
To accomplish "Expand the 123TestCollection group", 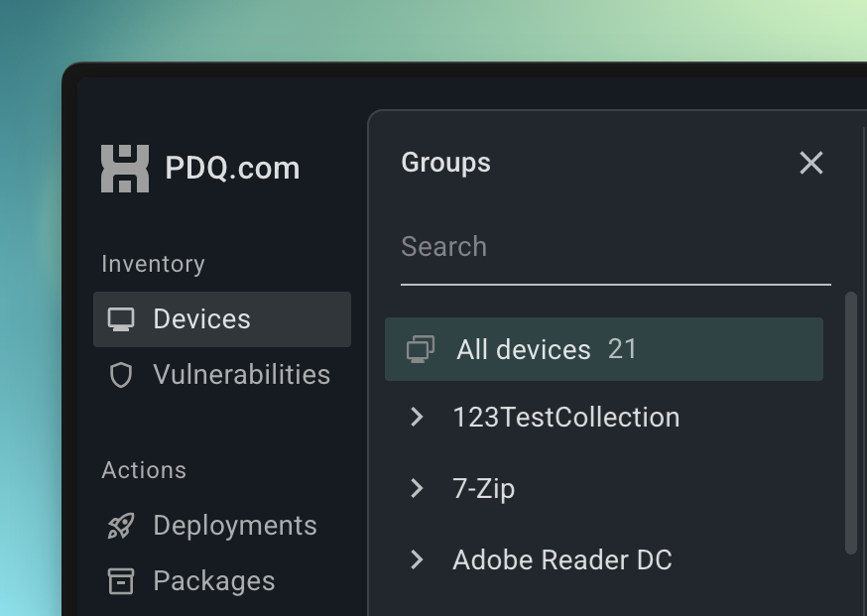I will pos(418,417).
